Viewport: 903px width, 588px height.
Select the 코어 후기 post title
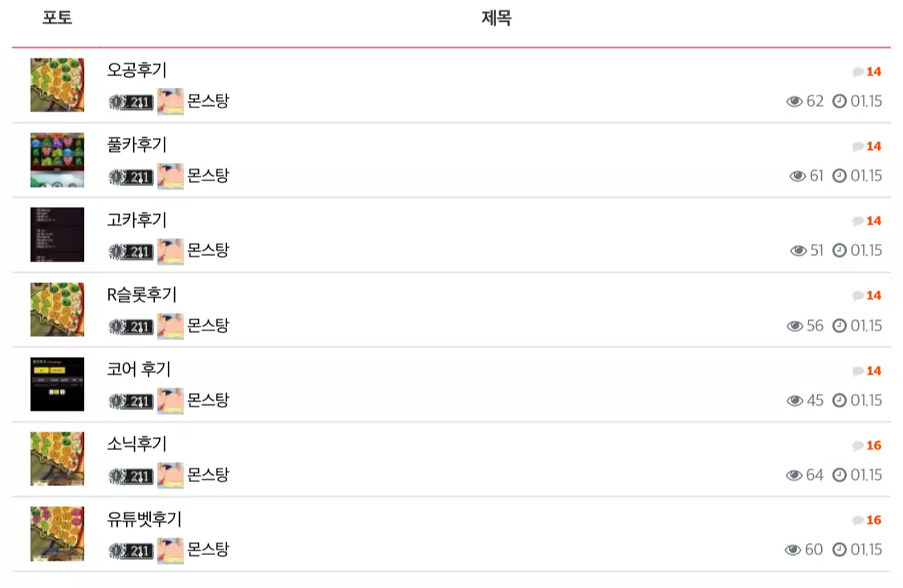point(139,369)
